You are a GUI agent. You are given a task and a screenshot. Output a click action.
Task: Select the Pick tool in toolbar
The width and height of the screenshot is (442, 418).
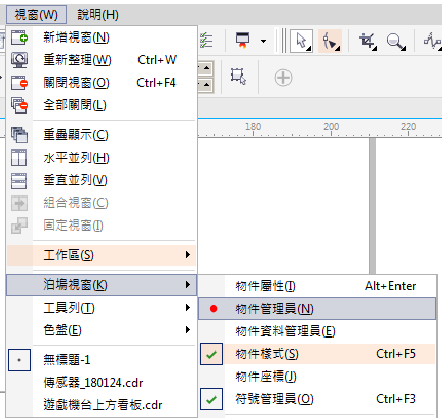pos(301,41)
